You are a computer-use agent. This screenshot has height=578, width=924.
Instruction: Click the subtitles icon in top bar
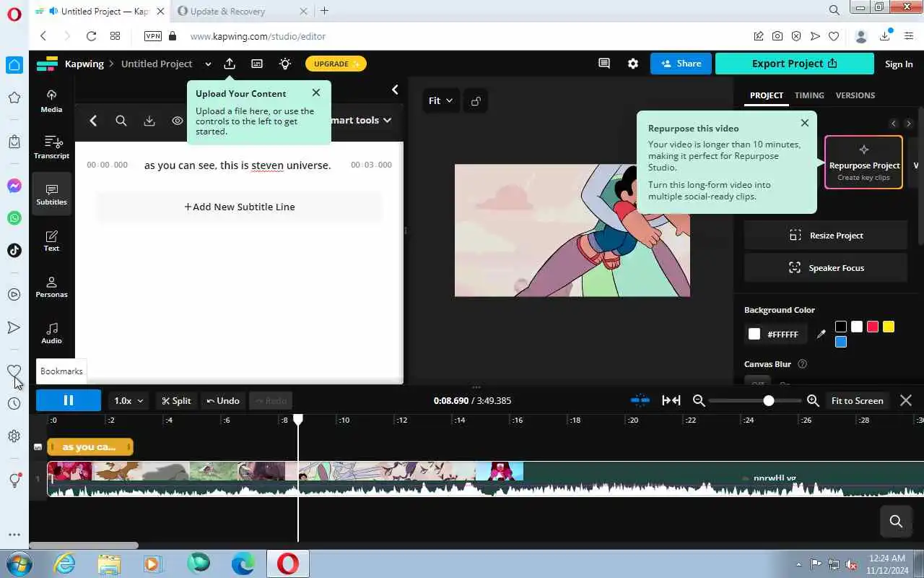(x=257, y=64)
